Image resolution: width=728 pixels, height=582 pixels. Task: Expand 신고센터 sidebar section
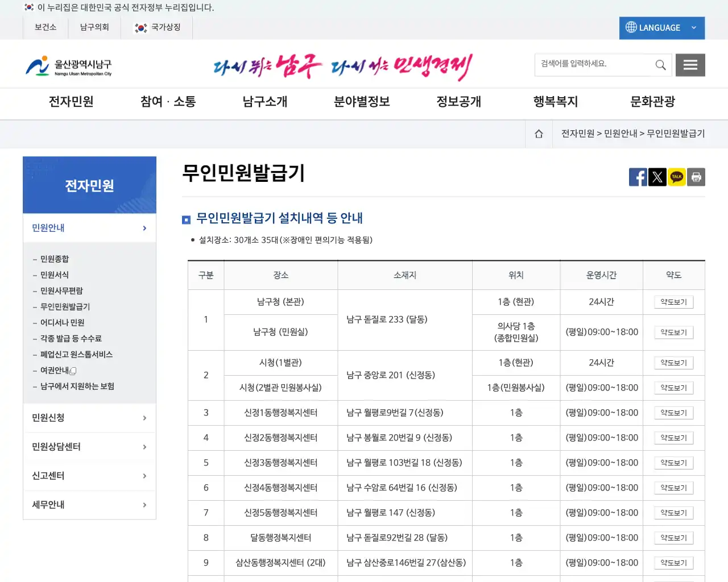[x=89, y=476]
